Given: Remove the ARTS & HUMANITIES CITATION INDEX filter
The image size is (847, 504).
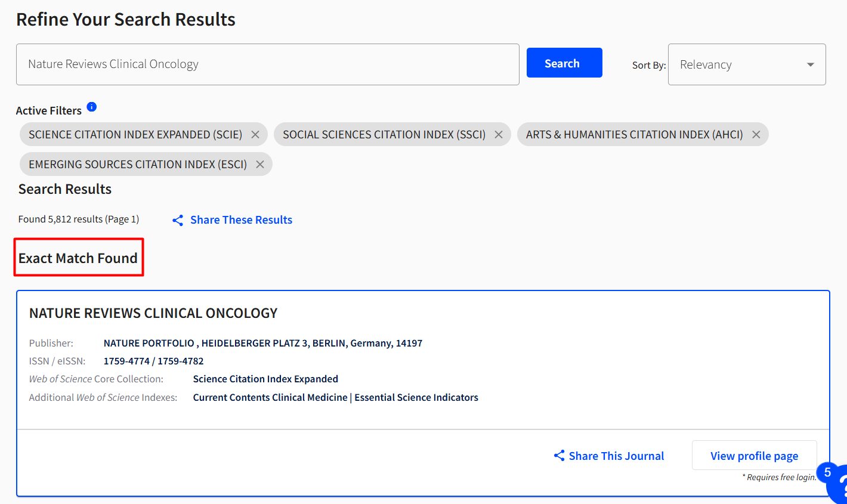Looking at the screenshot, I should pos(756,134).
